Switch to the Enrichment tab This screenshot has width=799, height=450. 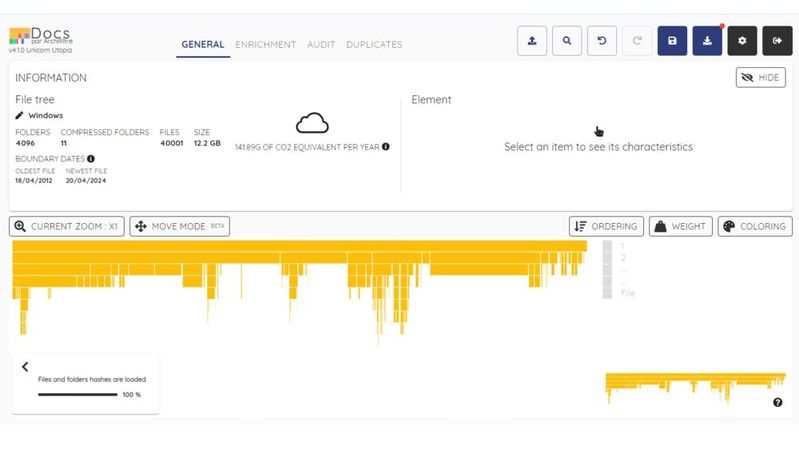(266, 45)
